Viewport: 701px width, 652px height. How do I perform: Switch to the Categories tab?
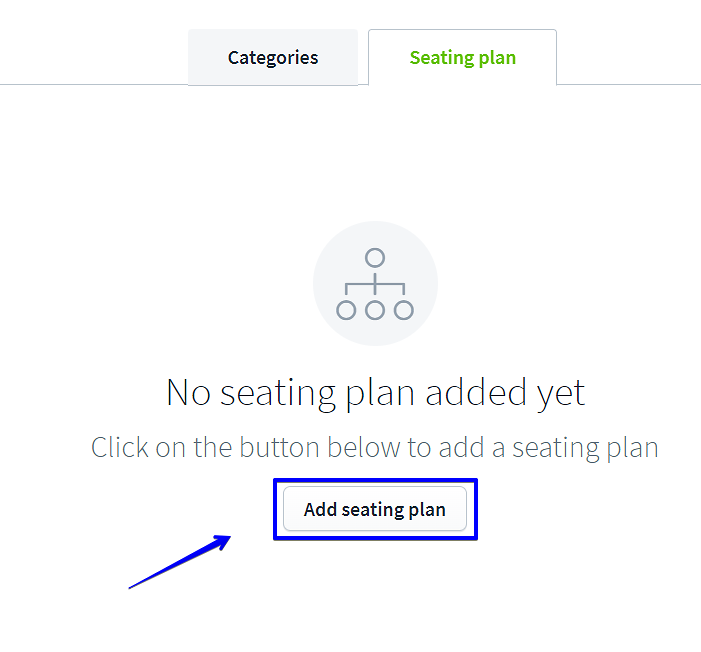click(x=273, y=57)
